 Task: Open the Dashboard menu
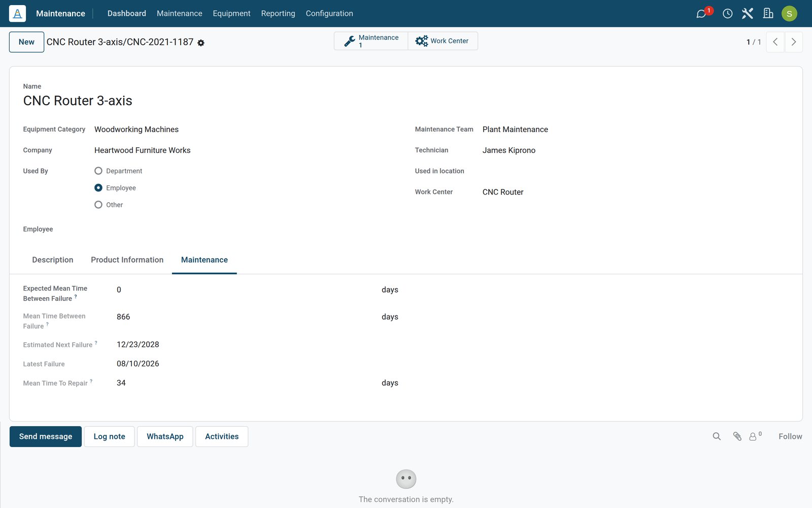(127, 14)
